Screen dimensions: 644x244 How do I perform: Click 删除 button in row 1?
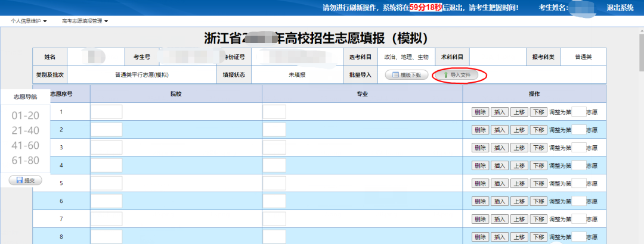480,112
